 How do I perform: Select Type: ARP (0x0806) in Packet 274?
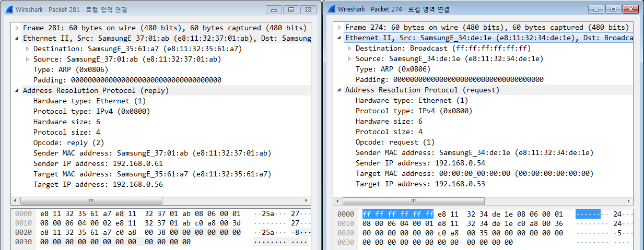coord(393,69)
